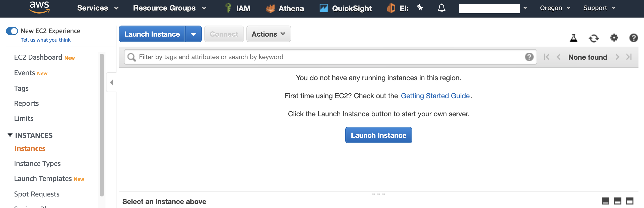Screen dimensions: 644x208
Task: Go to previous page of results
Action: (558, 57)
